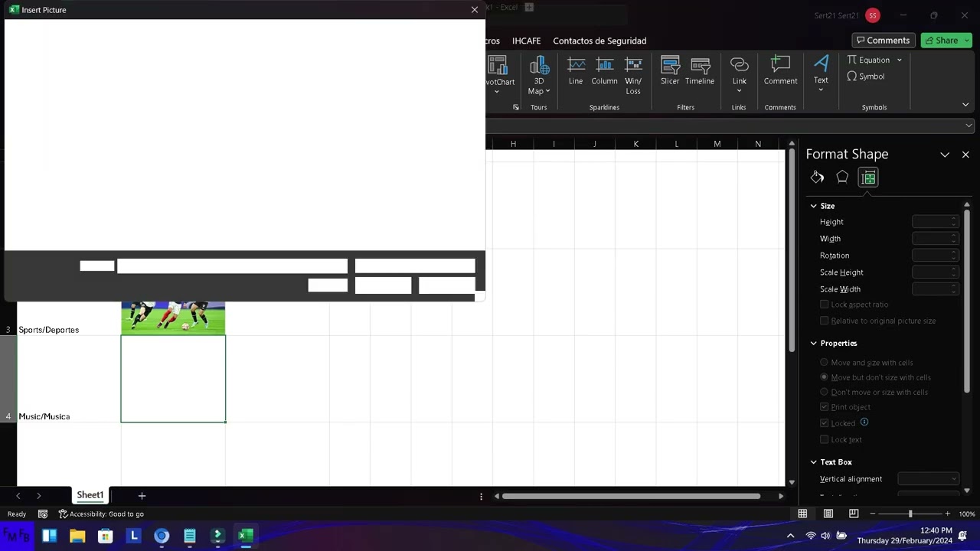Toggle Lock text checkbox

click(825, 439)
